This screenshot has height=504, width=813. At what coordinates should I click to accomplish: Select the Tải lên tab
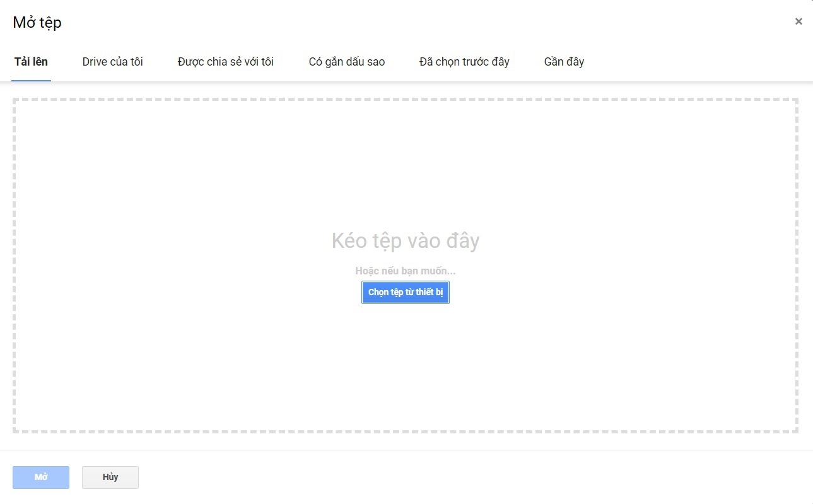31,62
